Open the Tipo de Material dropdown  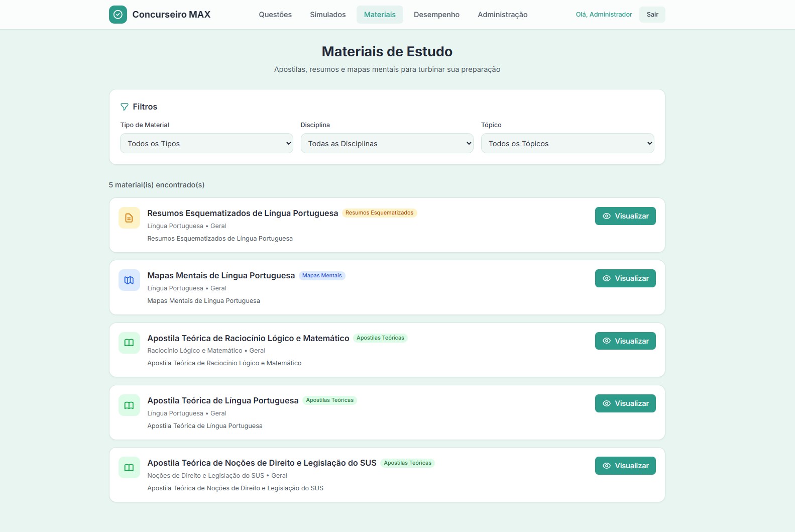[206, 144]
